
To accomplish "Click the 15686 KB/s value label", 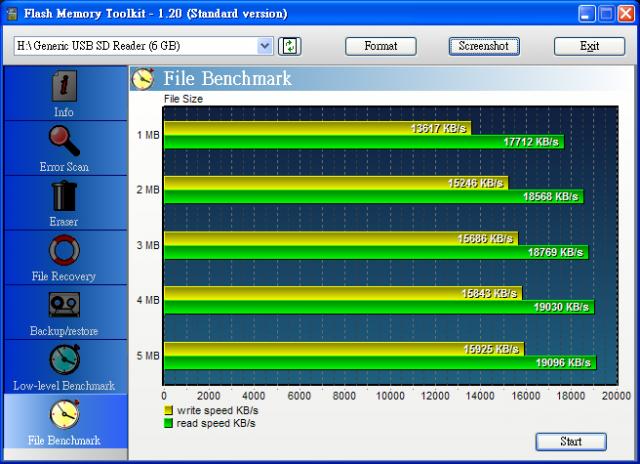I will pos(485,239).
